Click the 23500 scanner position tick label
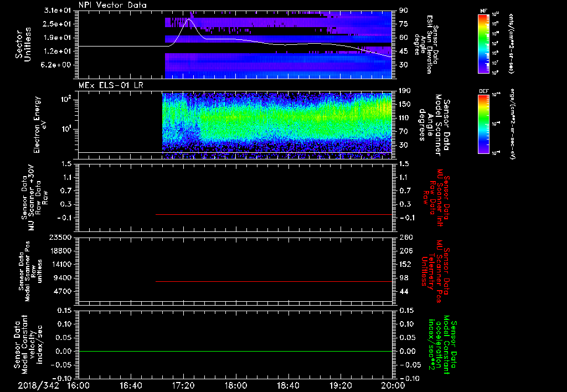567x392 pixels. point(60,237)
